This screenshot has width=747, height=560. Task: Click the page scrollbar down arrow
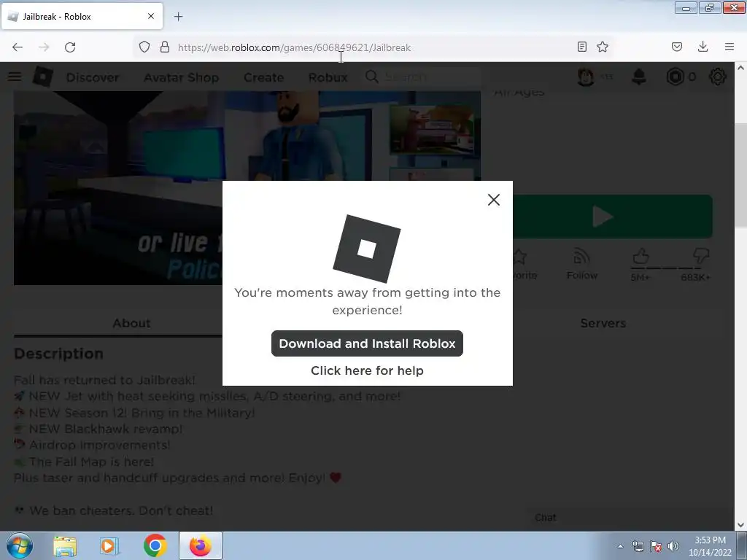741,525
